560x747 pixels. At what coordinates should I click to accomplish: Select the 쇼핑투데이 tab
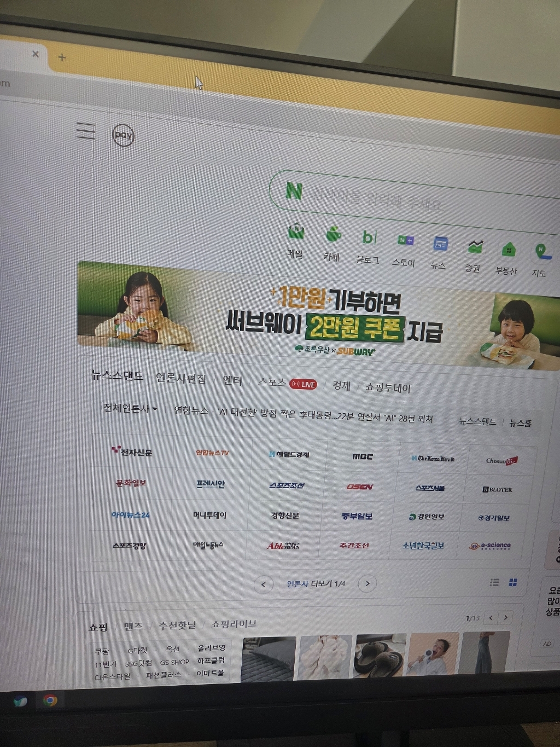pyautogui.click(x=388, y=387)
